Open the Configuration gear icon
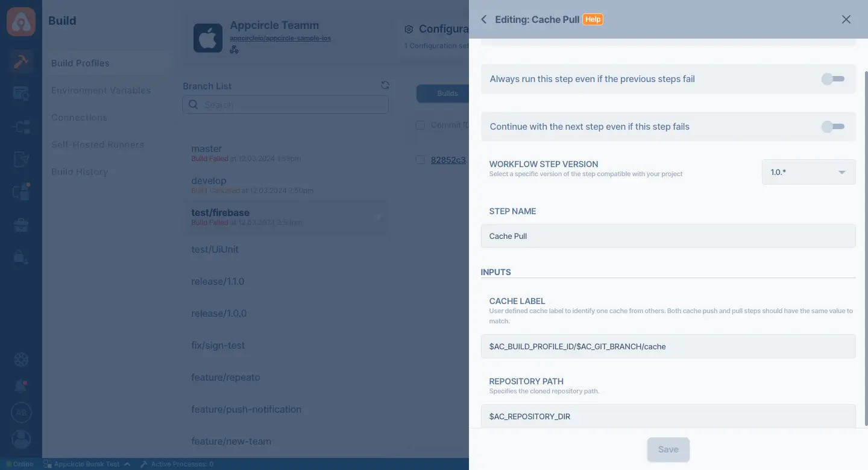Image resolution: width=868 pixels, height=470 pixels. point(409,29)
